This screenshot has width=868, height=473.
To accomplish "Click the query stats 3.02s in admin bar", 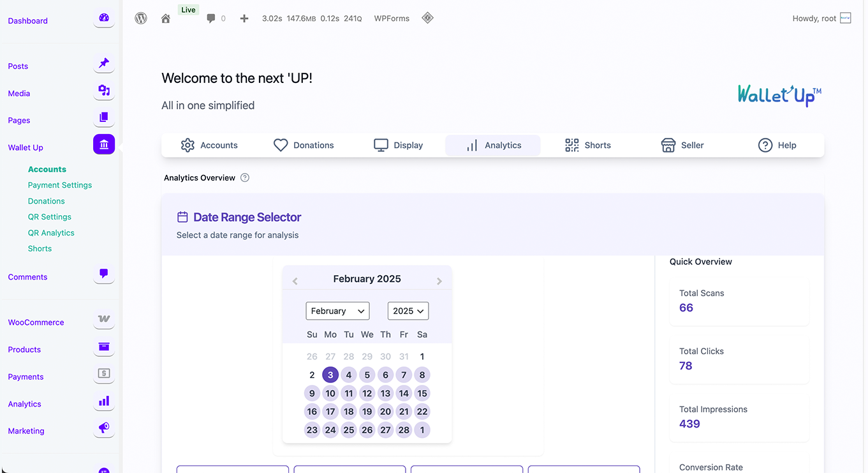I will coord(272,19).
